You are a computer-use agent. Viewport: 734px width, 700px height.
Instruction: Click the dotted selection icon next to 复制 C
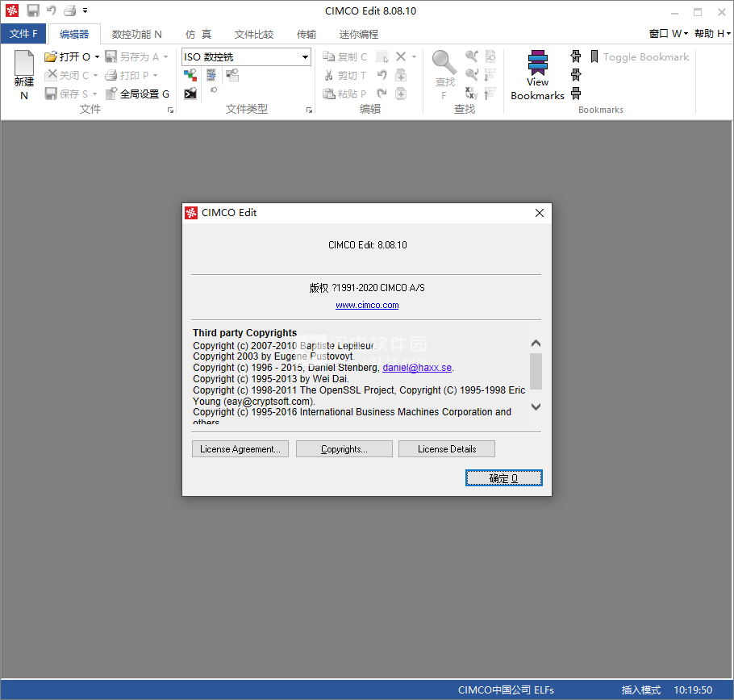pyautogui.click(x=382, y=57)
